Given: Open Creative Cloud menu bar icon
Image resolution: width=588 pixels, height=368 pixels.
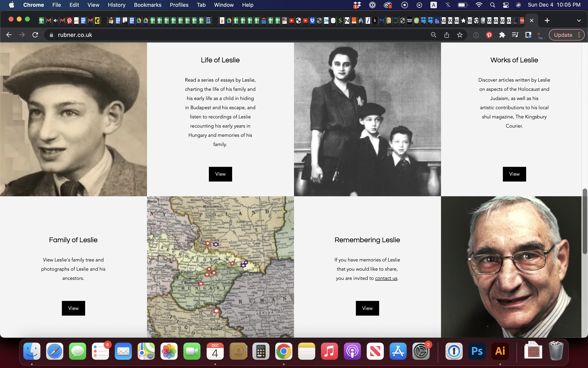Looking at the screenshot, I should [388, 5].
